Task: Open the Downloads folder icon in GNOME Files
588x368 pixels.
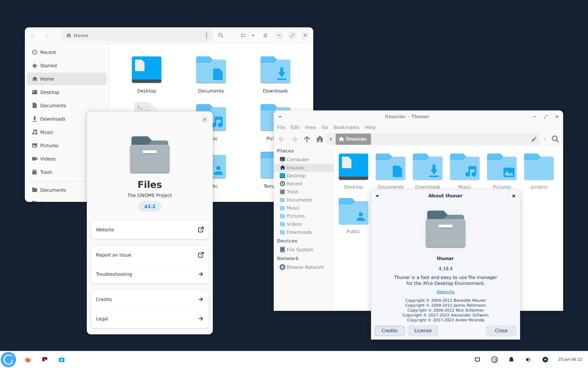Action: pyautogui.click(x=275, y=70)
